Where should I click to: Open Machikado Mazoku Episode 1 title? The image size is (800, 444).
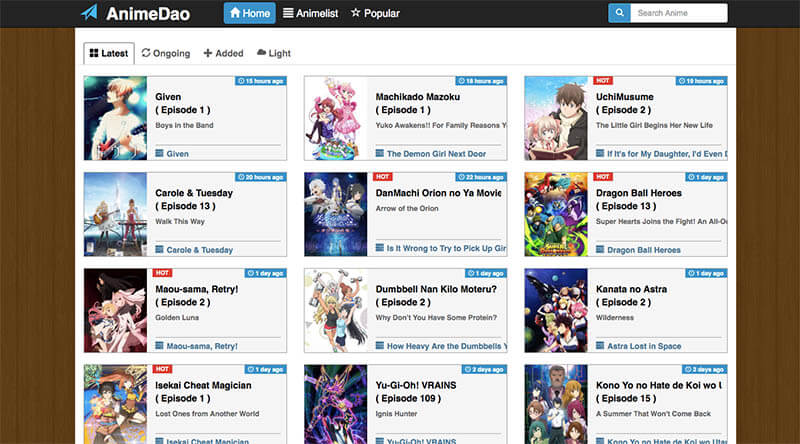pos(418,104)
